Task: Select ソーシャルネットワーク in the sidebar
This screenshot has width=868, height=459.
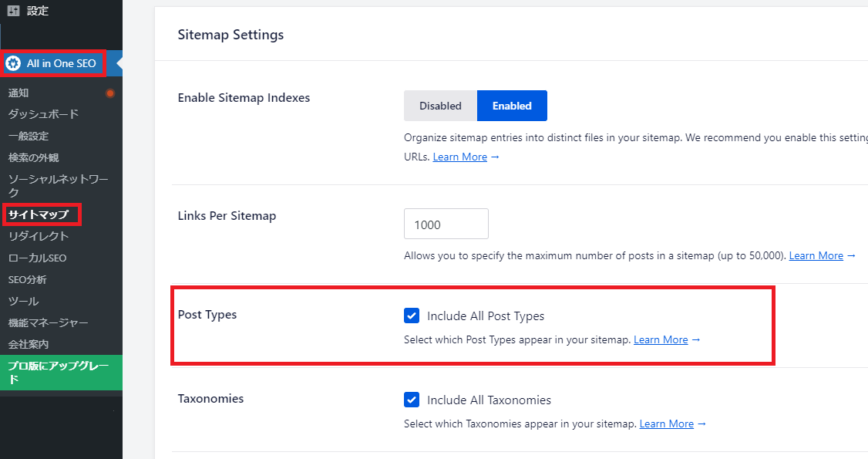Action: tap(58, 186)
